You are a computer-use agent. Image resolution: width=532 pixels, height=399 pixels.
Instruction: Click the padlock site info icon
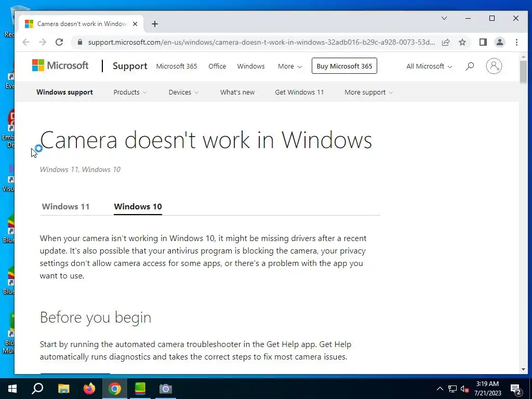click(80, 42)
